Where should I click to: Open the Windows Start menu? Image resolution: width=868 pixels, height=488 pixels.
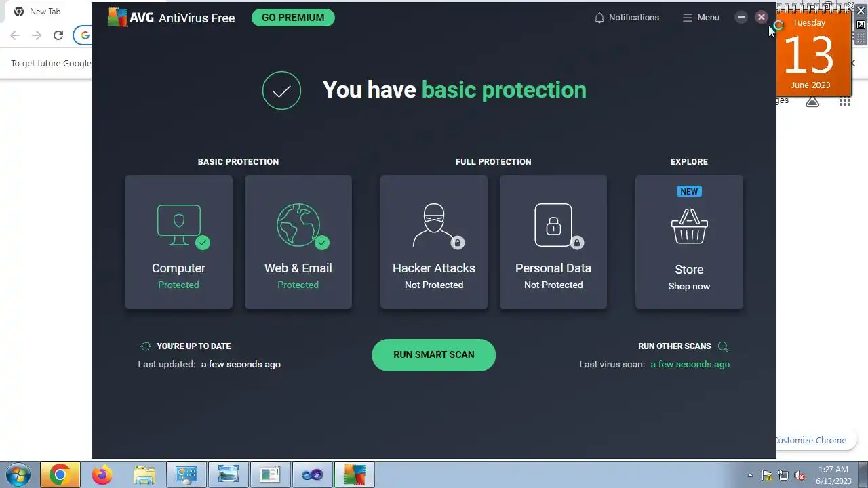pyautogui.click(x=18, y=474)
